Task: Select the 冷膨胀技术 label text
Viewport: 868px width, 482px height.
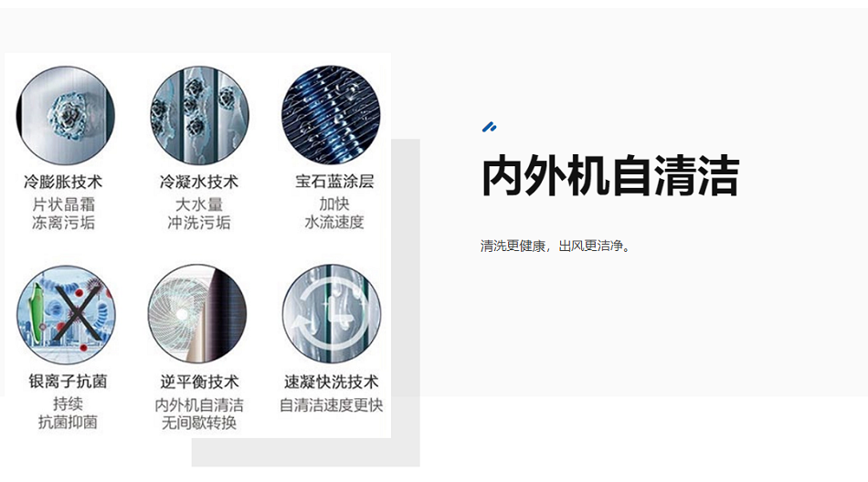Action: point(63,182)
